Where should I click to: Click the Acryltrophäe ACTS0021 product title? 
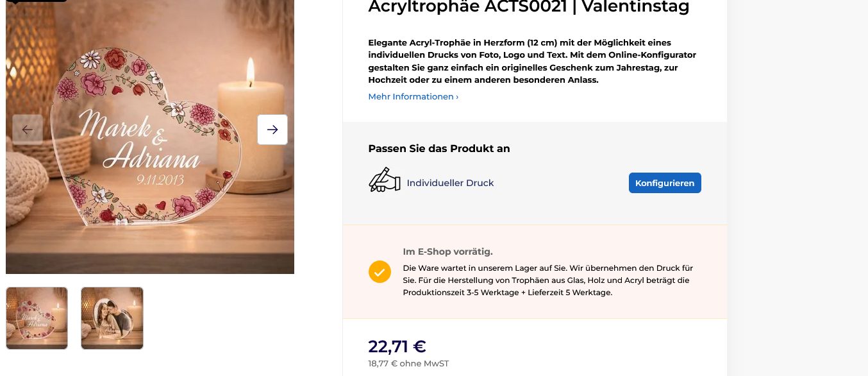pos(528,8)
